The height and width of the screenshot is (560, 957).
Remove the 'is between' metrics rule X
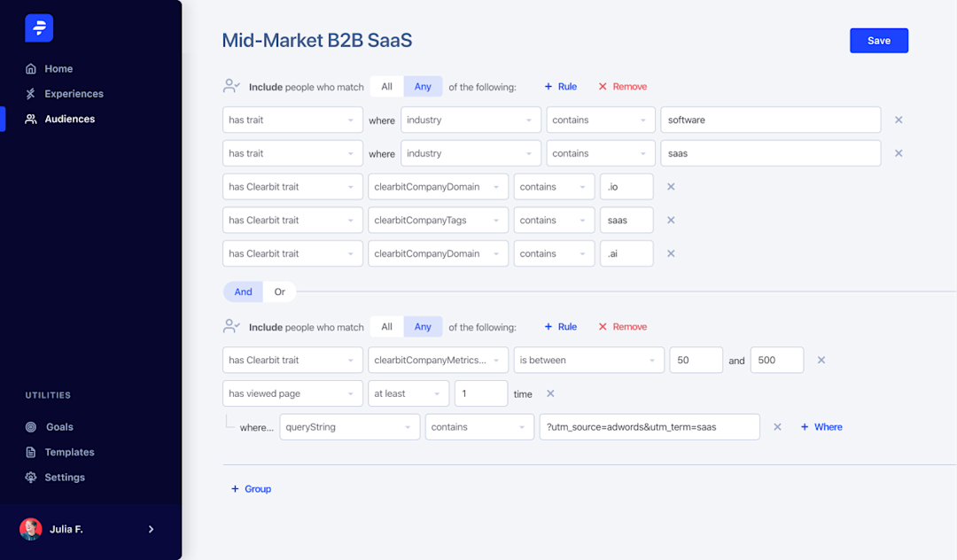coord(821,360)
